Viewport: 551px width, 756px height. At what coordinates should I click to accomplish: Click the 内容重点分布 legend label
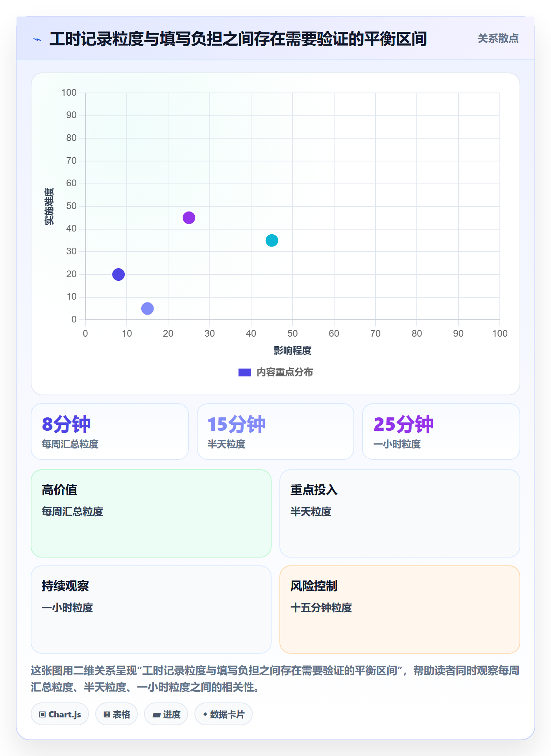[285, 372]
